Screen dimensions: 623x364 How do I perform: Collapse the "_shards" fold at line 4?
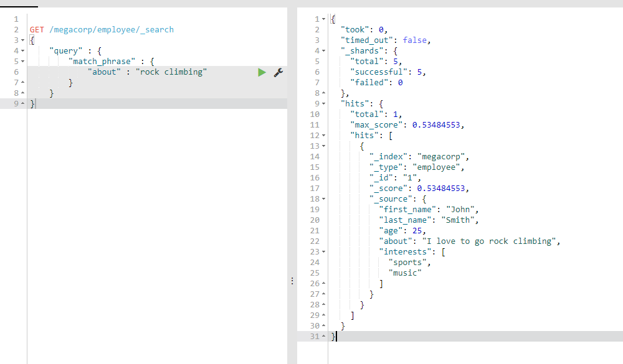[323, 51]
